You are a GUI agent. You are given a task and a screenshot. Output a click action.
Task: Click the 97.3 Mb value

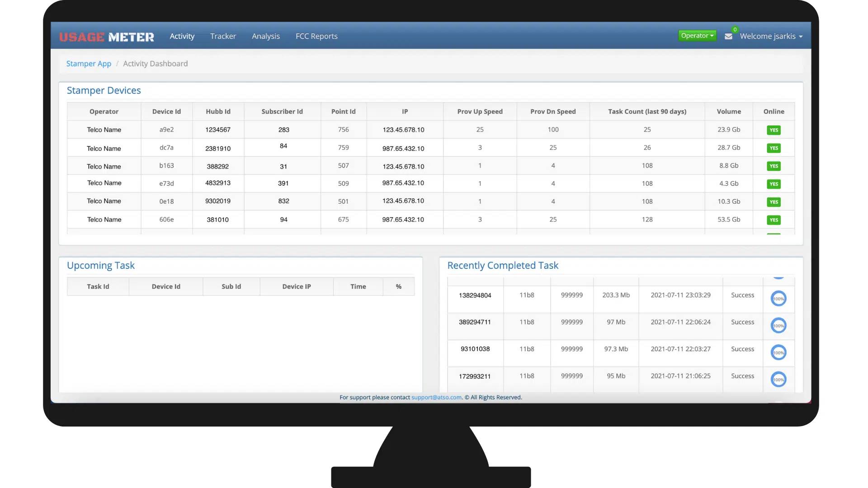point(616,349)
